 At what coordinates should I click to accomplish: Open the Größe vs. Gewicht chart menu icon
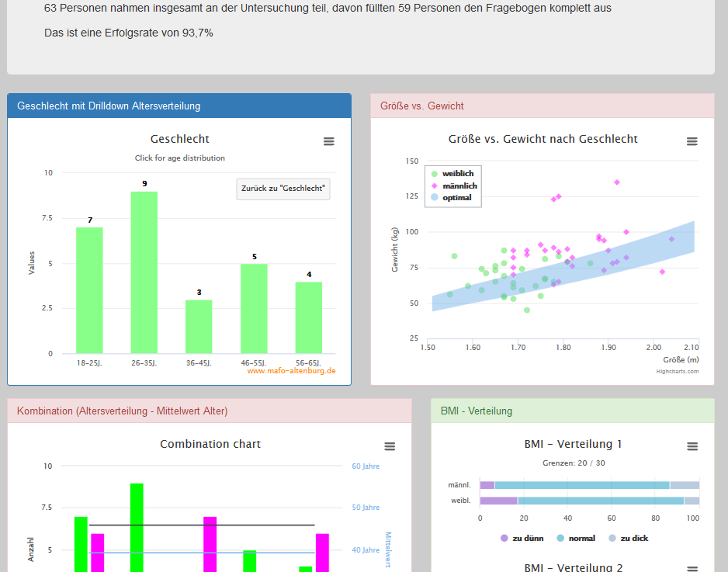point(692,141)
